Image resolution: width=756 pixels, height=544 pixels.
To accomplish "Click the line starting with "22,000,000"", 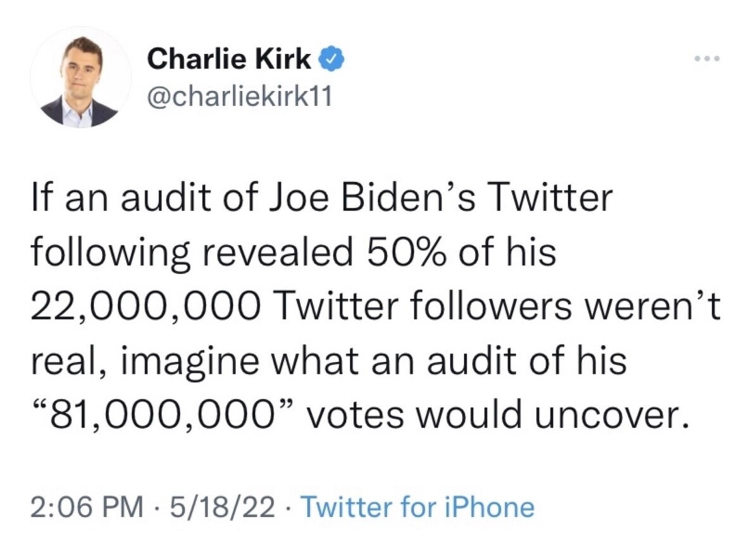I will [375, 307].
